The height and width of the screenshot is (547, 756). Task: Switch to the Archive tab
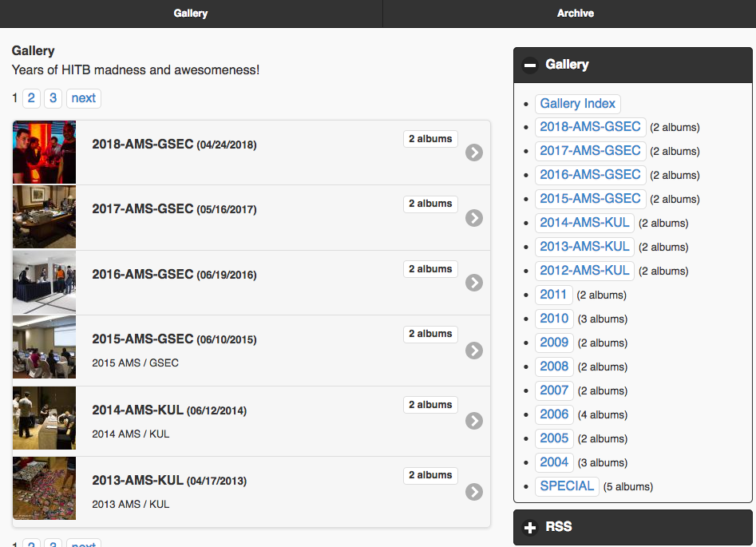point(575,14)
